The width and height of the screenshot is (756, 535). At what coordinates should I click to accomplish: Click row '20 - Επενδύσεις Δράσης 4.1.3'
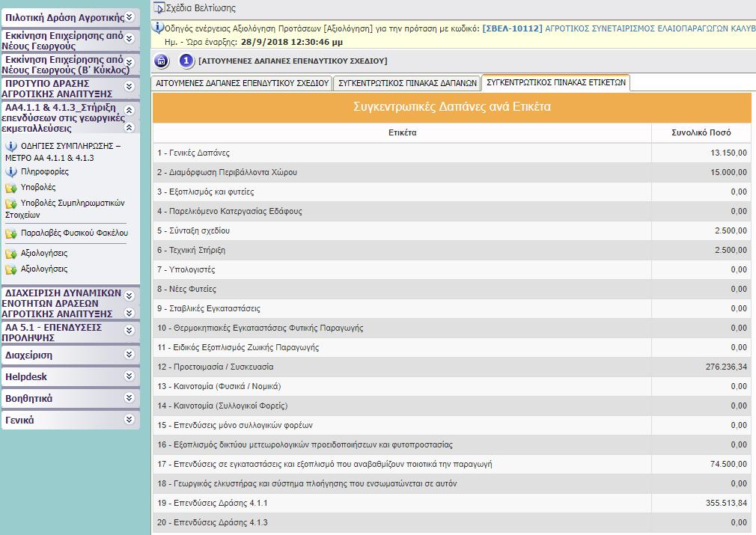pyautogui.click(x=452, y=522)
